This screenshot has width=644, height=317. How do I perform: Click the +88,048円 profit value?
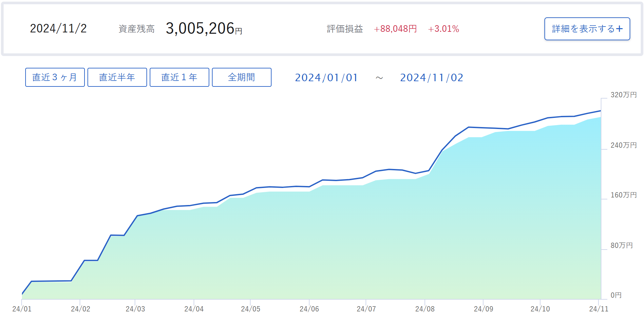pos(395,29)
